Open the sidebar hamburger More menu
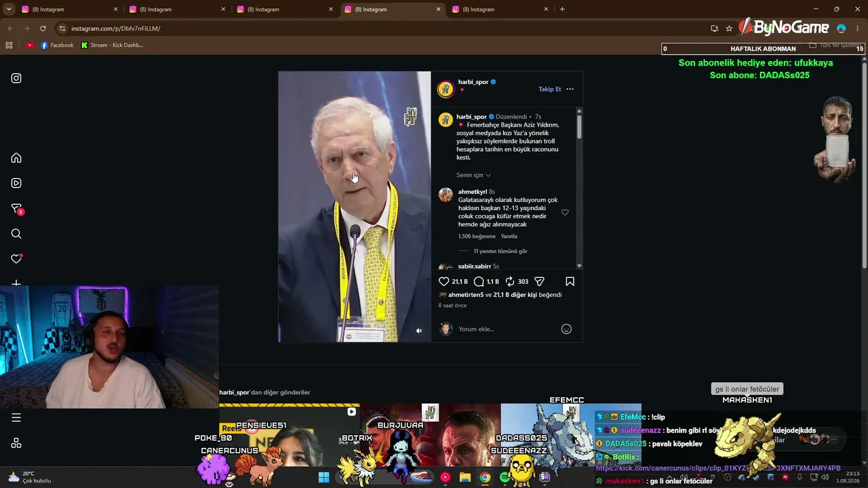Screen dimensions: 868x488 [x=16, y=418]
